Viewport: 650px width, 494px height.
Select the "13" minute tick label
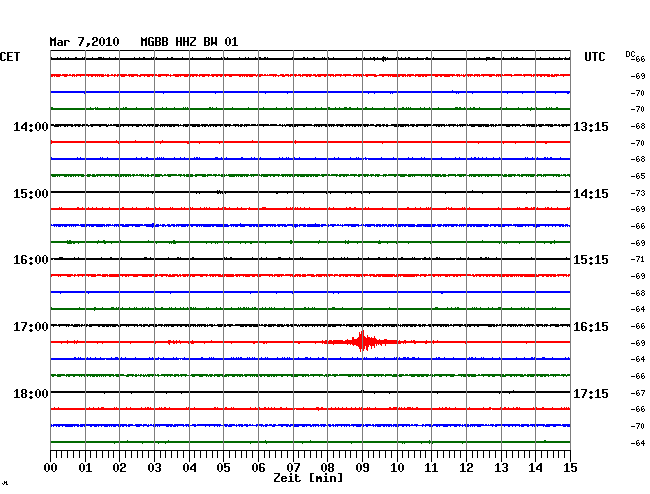(x=501, y=467)
